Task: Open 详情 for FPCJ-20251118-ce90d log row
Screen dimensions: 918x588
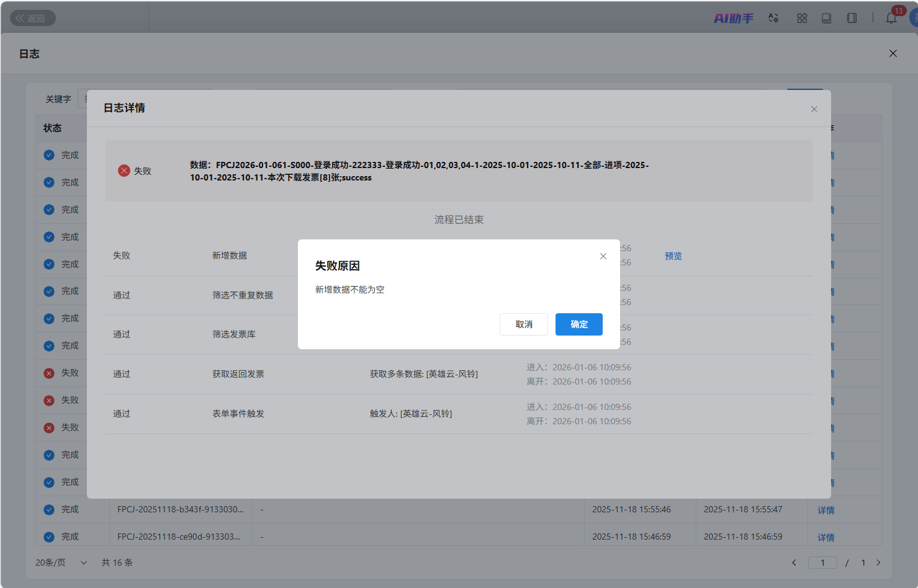Action: [x=826, y=538]
